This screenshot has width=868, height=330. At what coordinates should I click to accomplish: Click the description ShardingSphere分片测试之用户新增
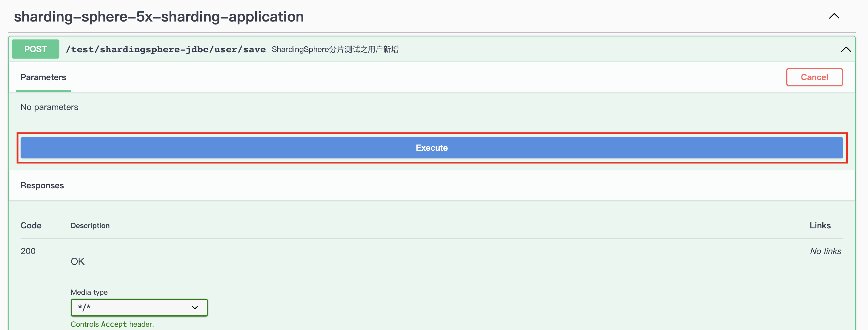[x=335, y=49]
